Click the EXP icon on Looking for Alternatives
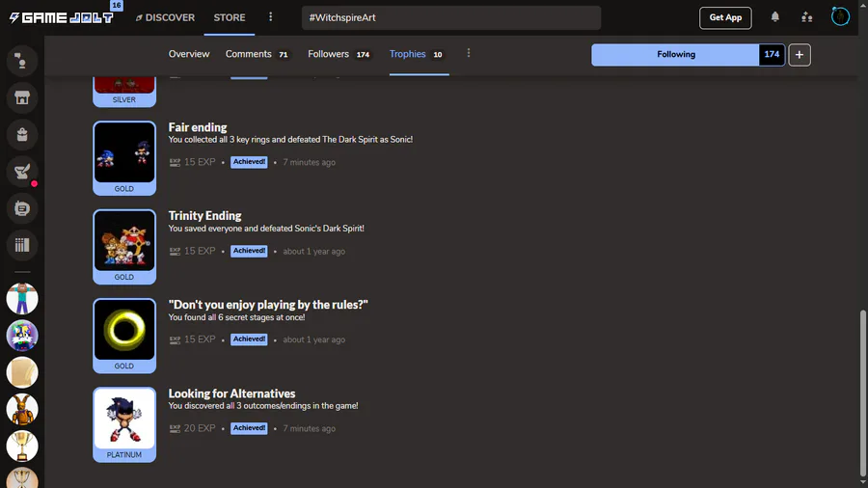The image size is (868, 488). pos(175,428)
